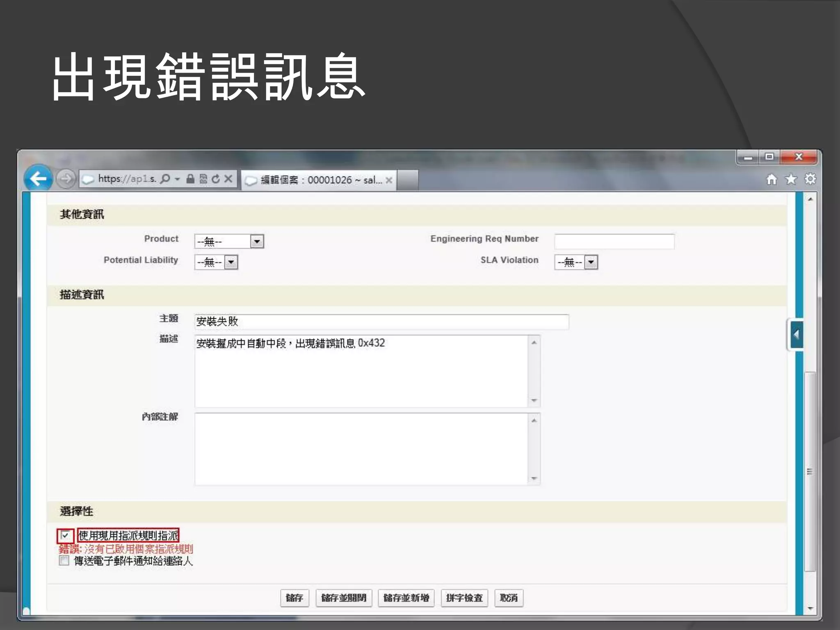The height and width of the screenshot is (630, 840).
Task: Close the browser window
Action: (798, 157)
